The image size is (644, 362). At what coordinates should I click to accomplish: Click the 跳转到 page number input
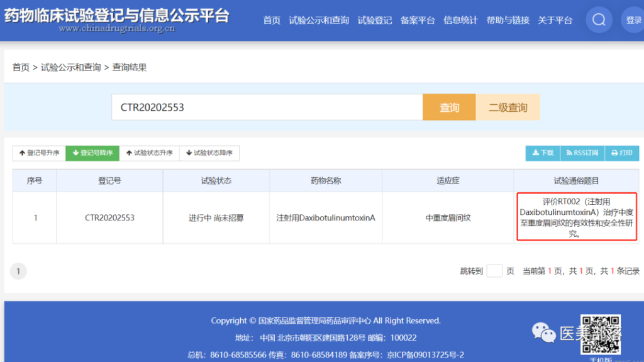494,271
